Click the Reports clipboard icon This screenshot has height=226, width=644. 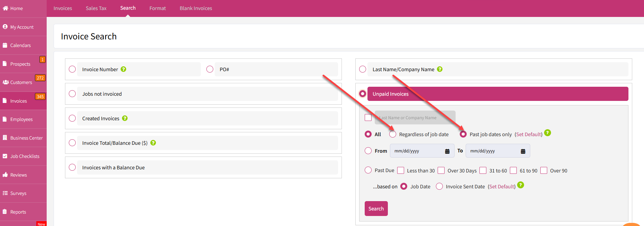[x=4, y=211]
